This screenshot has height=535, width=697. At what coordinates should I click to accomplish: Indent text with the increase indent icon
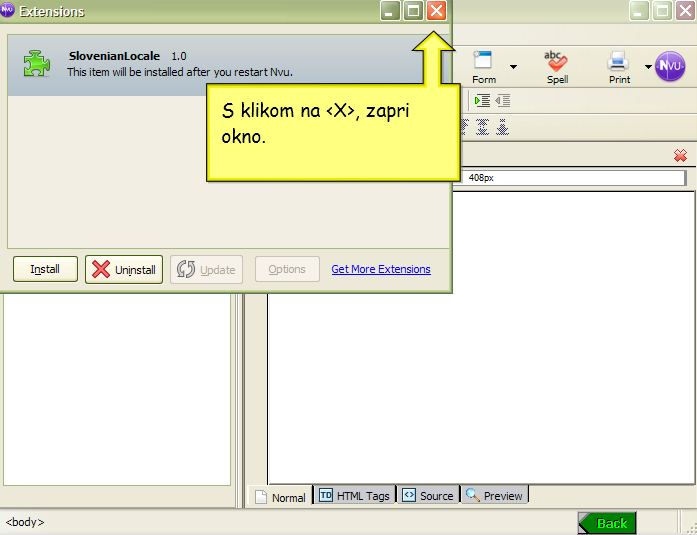482,100
